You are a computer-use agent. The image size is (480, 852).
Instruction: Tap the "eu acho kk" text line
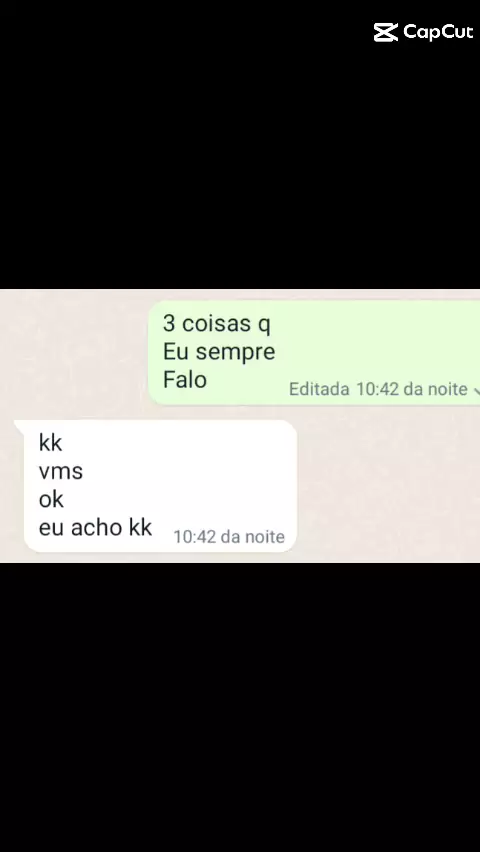(x=95, y=528)
